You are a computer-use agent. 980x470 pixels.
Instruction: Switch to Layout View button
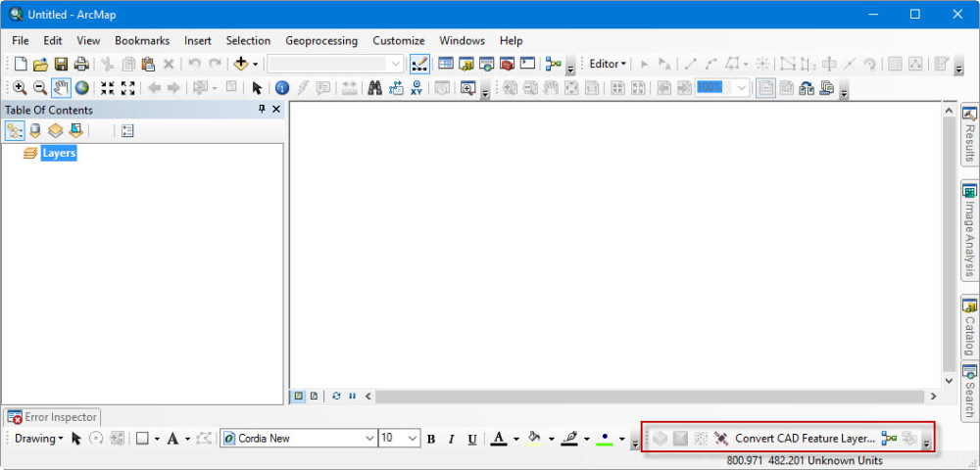point(314,396)
